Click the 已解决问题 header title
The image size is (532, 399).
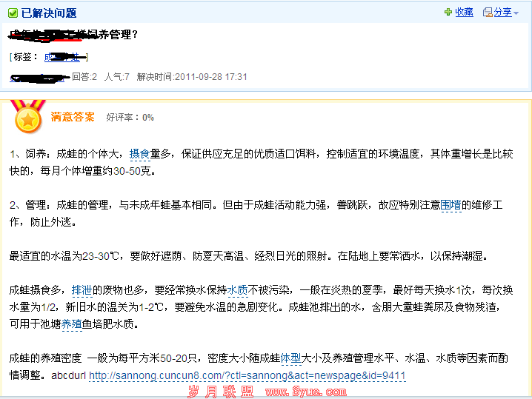(x=49, y=13)
